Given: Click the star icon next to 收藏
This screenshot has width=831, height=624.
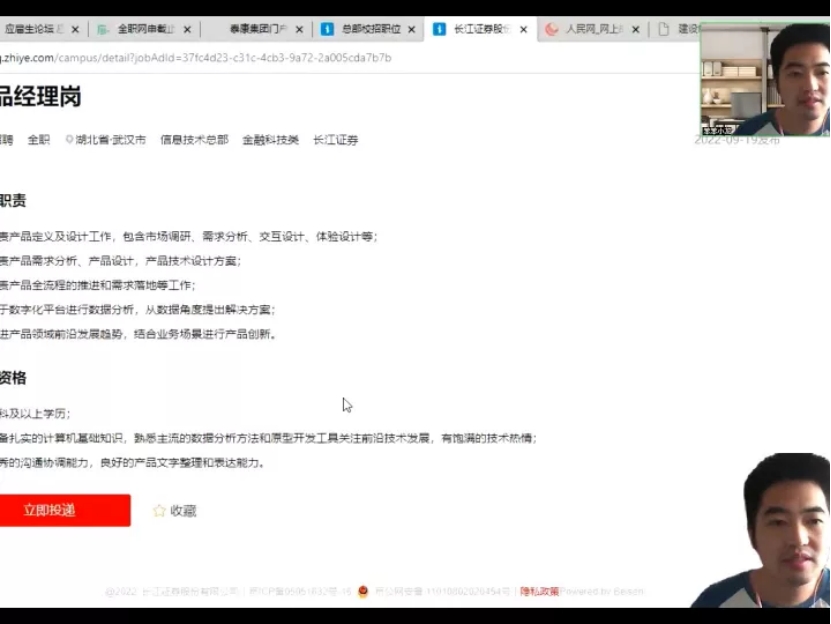Looking at the screenshot, I should click(159, 511).
